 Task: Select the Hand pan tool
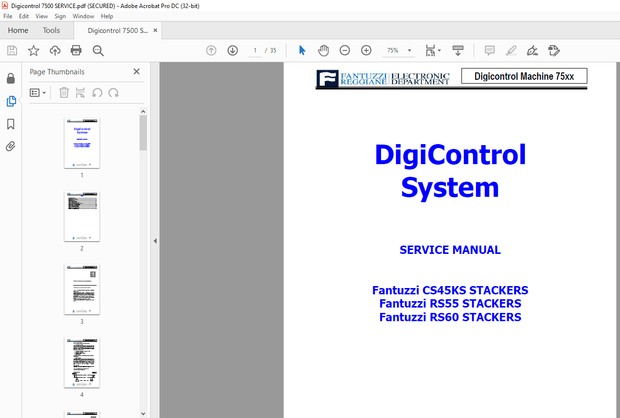[x=323, y=50]
